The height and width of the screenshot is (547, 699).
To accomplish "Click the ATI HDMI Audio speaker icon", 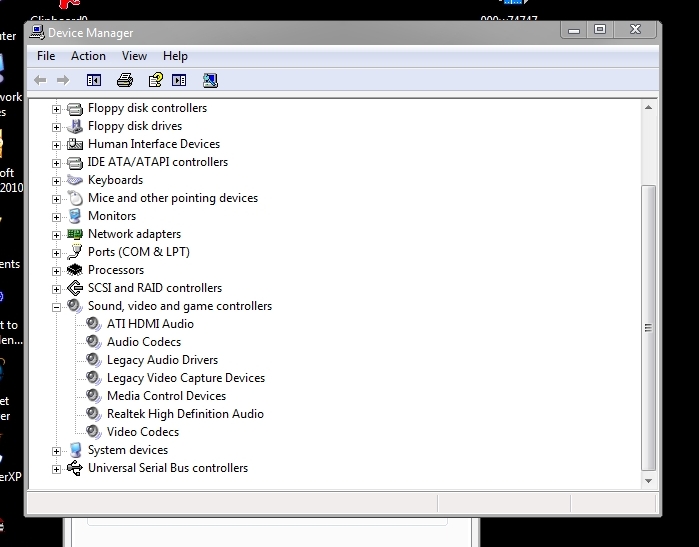I will [x=94, y=324].
